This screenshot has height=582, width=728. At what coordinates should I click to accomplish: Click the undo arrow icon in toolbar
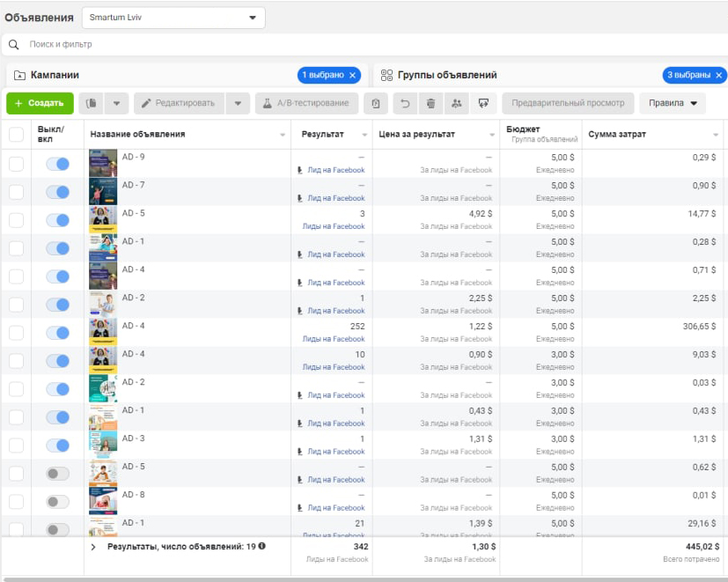pyautogui.click(x=405, y=103)
